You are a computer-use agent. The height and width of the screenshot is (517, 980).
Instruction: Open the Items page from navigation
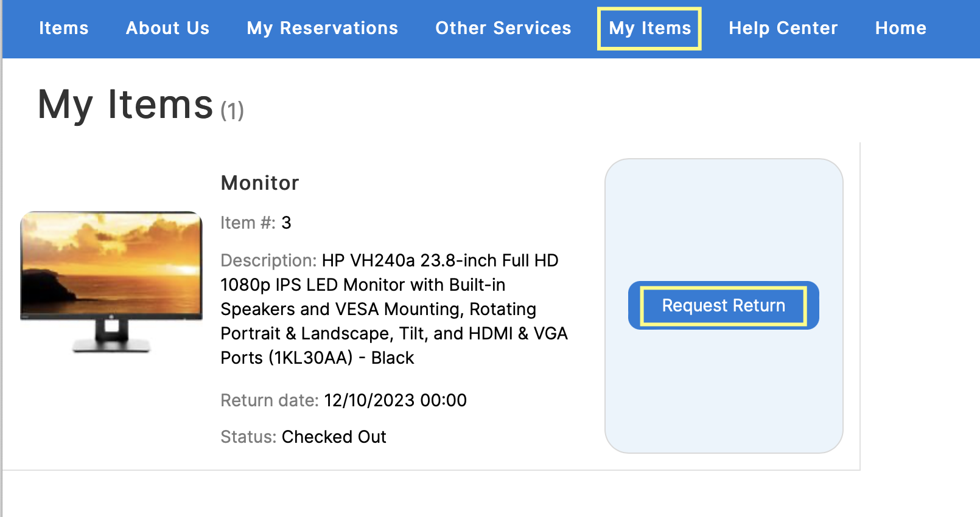[x=63, y=28]
